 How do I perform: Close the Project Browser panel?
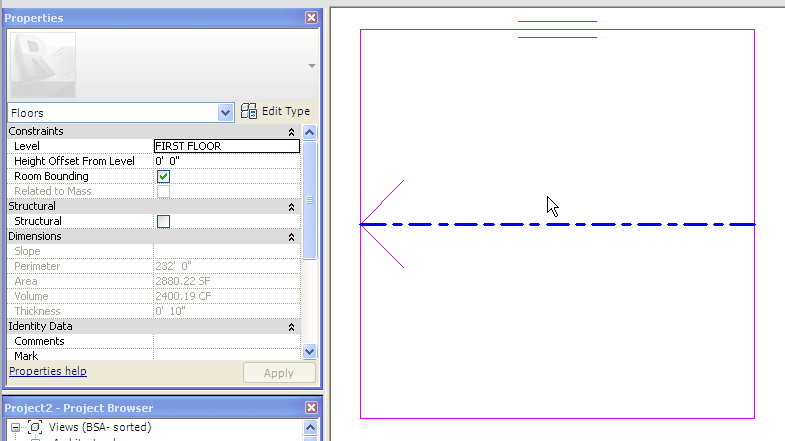(311, 407)
